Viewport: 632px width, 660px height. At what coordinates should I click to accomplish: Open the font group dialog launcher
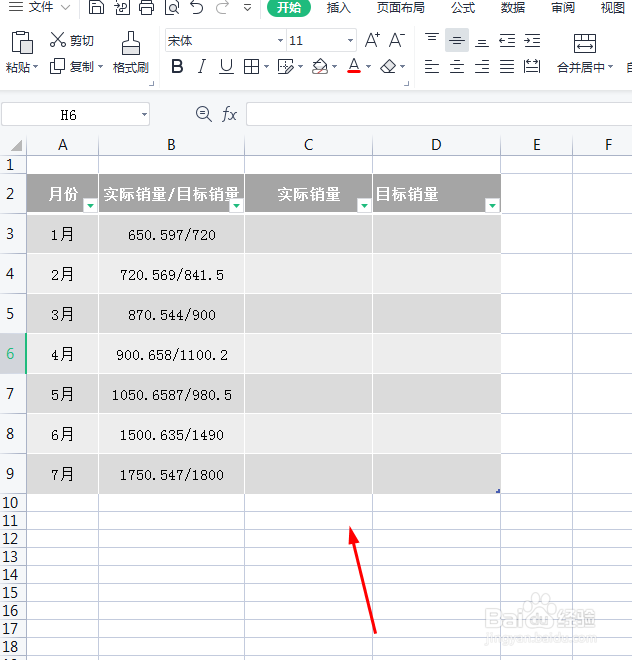pyautogui.click(x=406, y=84)
